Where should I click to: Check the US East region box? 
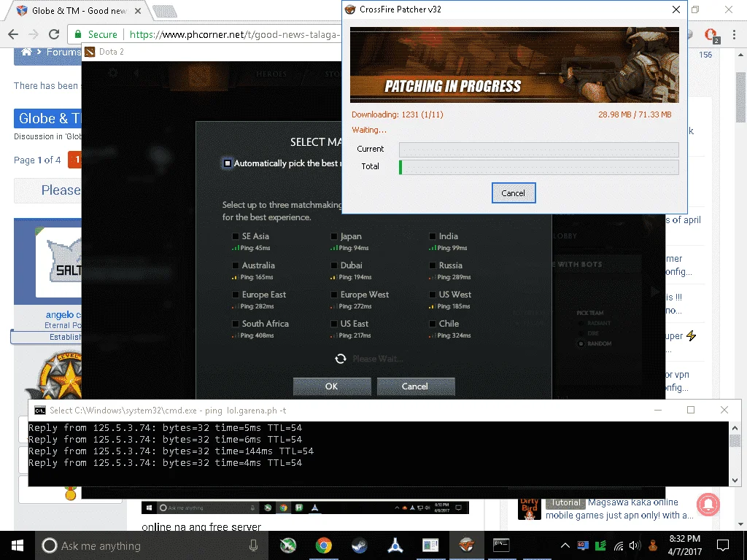pos(334,324)
